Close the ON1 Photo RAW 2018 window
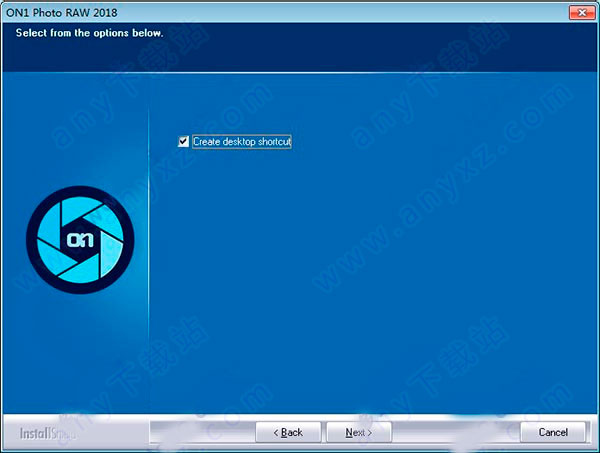This screenshot has height=453, width=600. point(582,13)
